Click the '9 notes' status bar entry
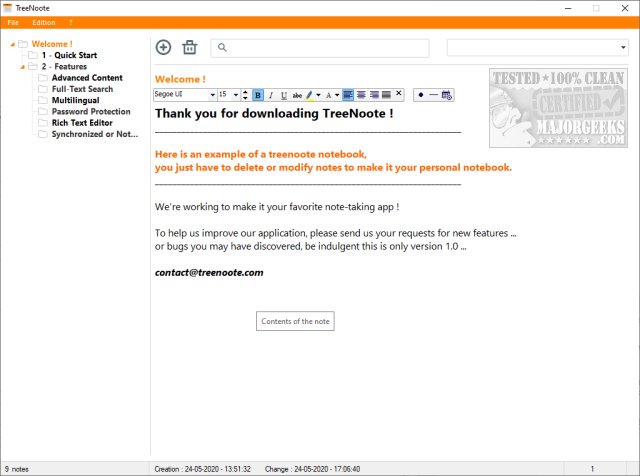Screen dimensions: 640x476 [17, 469]
